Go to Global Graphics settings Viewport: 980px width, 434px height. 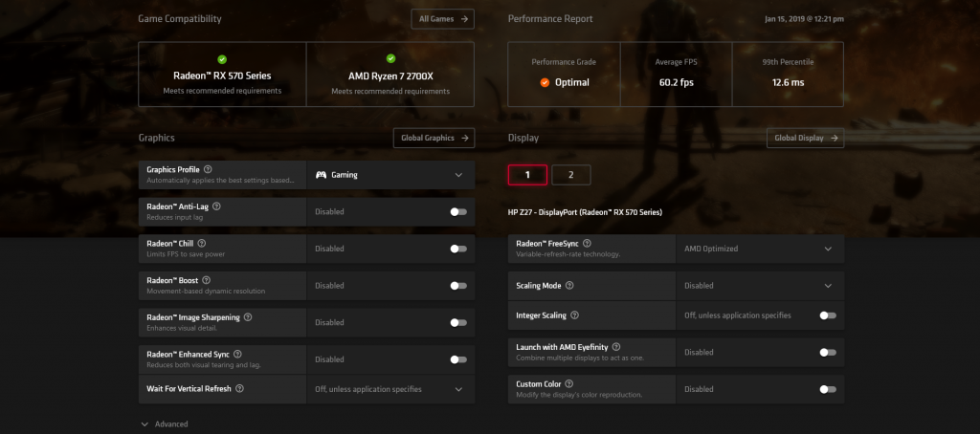[434, 138]
